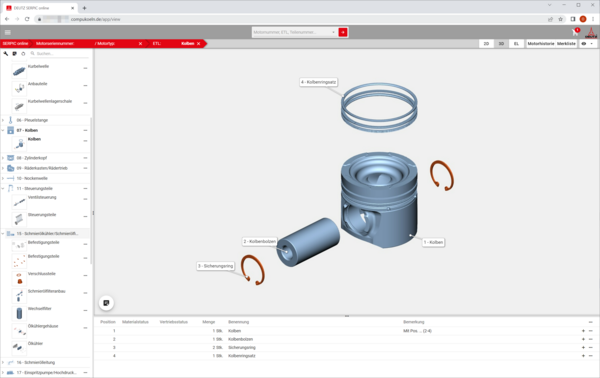600x378 pixels.
Task: Click the floating note button in 3D viewer
Action: click(x=106, y=303)
